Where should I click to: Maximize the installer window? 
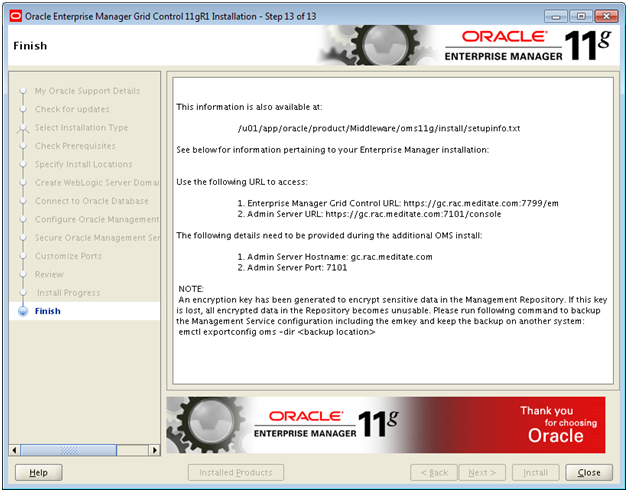coord(581,16)
